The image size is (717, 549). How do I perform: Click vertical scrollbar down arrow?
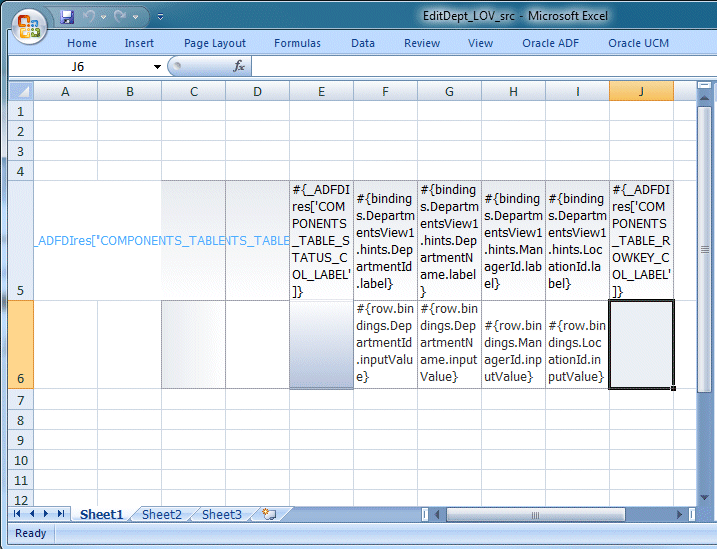tap(705, 498)
